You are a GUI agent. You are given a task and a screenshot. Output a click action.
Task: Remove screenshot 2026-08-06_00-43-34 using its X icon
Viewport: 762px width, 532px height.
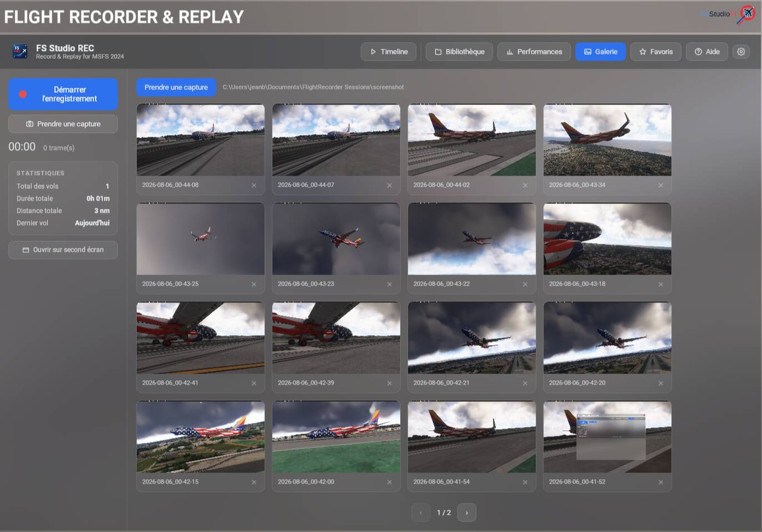tap(661, 185)
